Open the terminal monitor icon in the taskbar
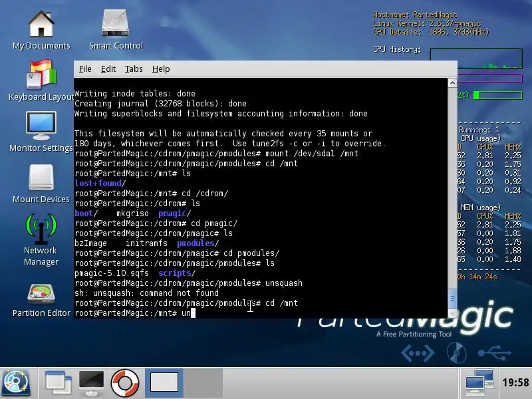The height and width of the screenshot is (399, 532). (91, 383)
